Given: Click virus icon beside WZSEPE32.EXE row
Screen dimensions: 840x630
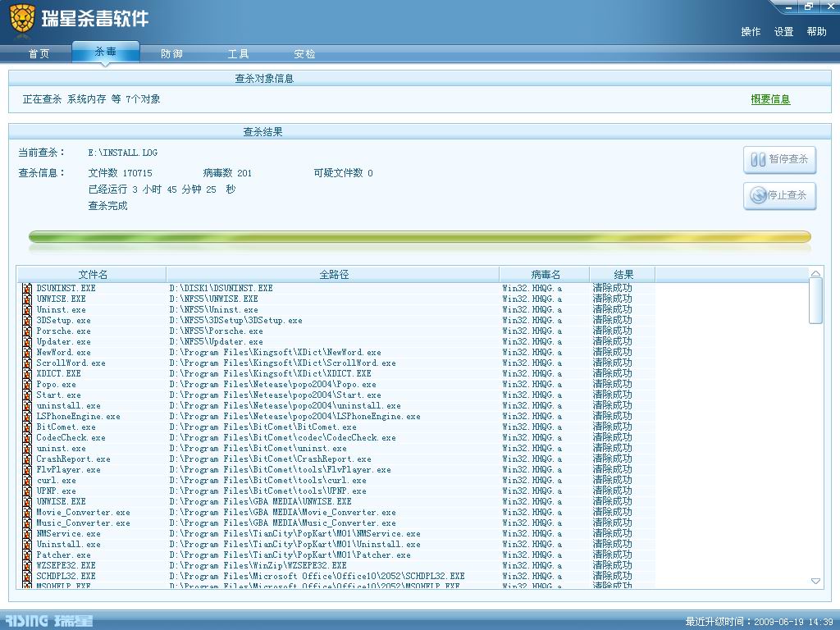Looking at the screenshot, I should (27, 566).
